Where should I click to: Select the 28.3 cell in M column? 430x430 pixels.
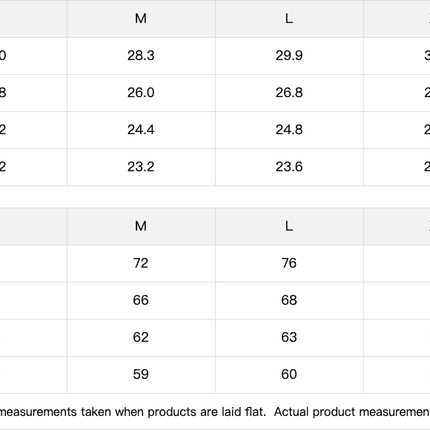(141, 56)
